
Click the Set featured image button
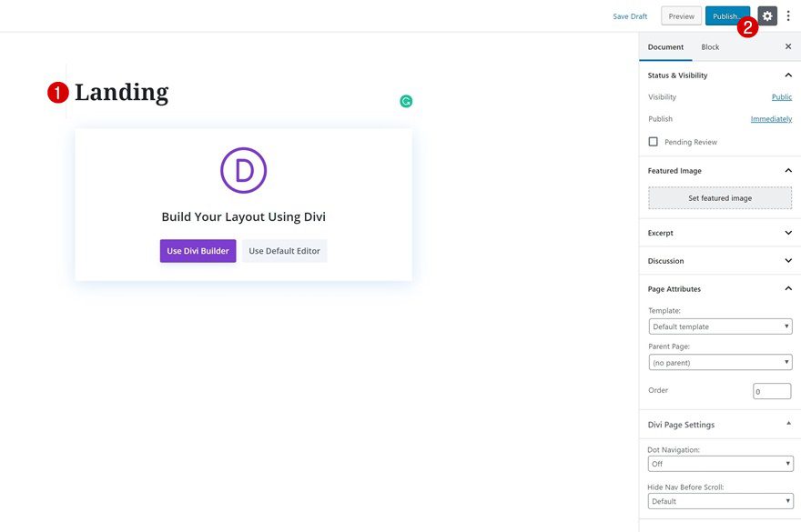click(x=720, y=197)
